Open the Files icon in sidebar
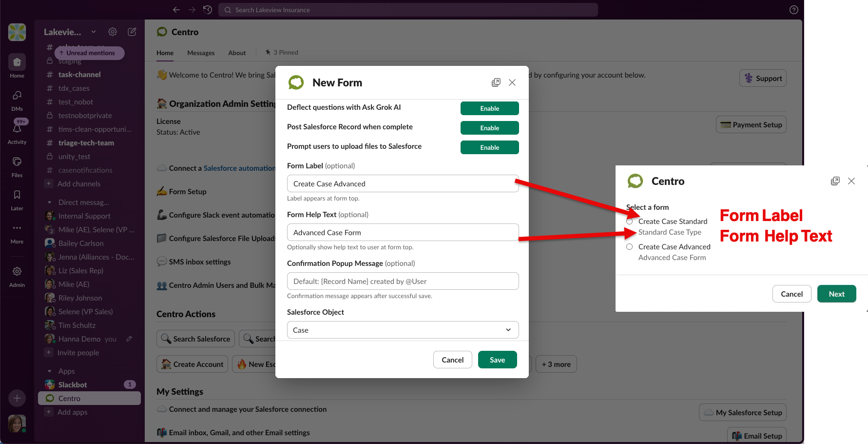 point(17,162)
